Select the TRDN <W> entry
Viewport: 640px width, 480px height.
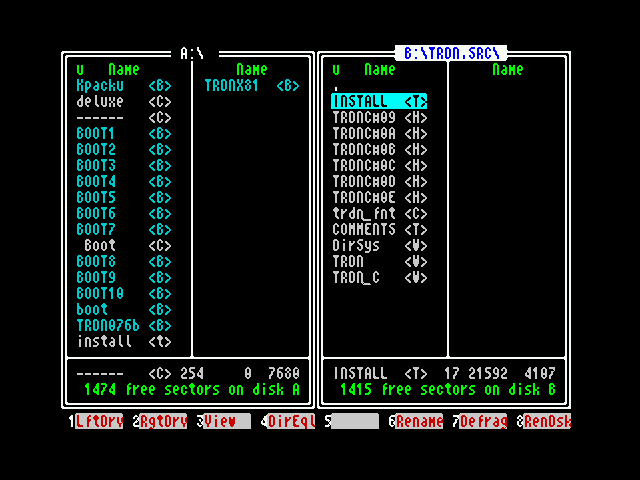click(x=380, y=261)
